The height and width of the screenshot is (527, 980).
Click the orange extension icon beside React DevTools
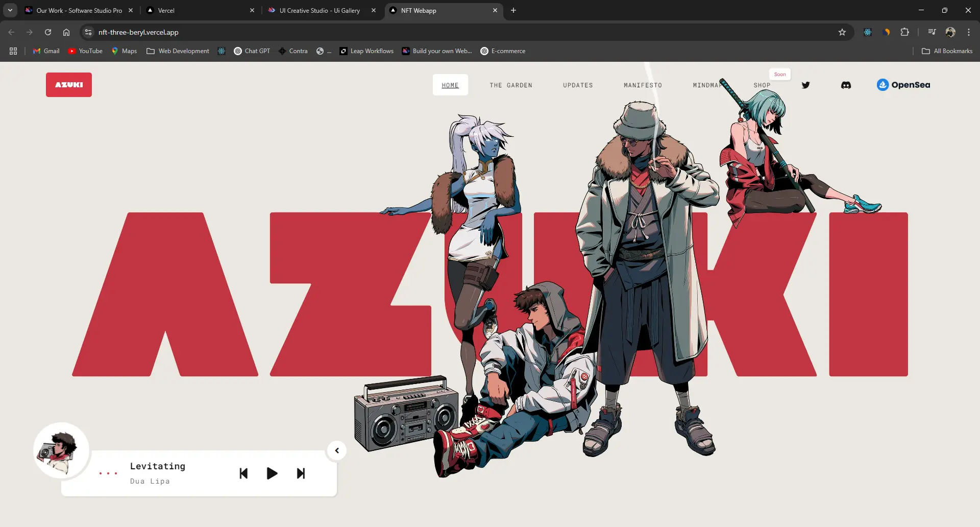pos(887,32)
